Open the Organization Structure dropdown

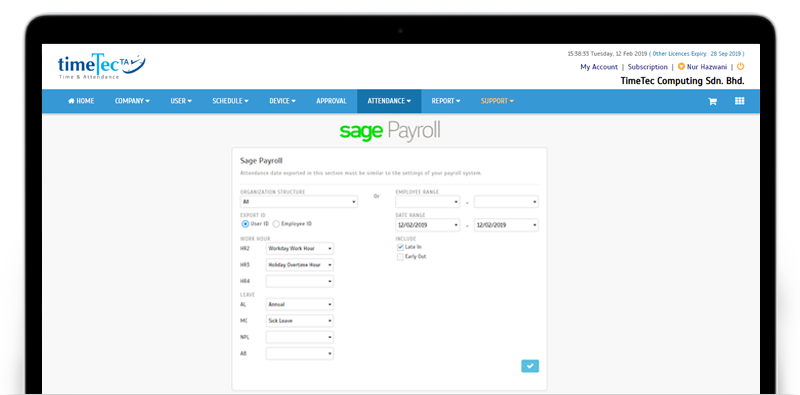(x=299, y=202)
